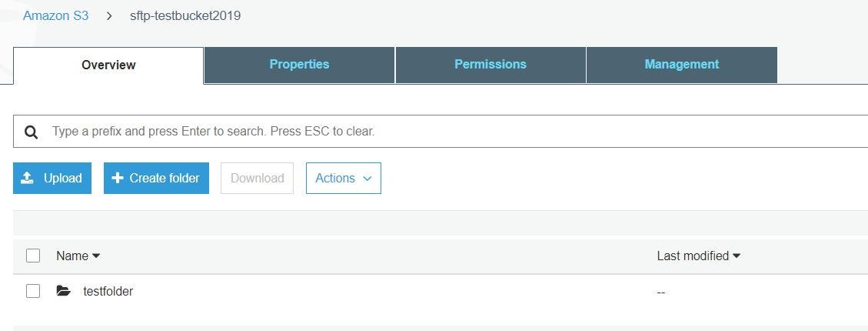Open the Actions dropdown menu

[x=343, y=178]
